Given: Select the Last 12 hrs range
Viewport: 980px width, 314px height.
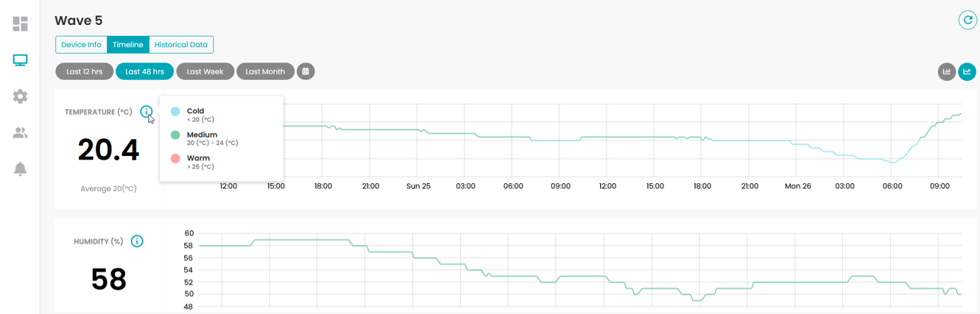Looking at the screenshot, I should pos(85,71).
